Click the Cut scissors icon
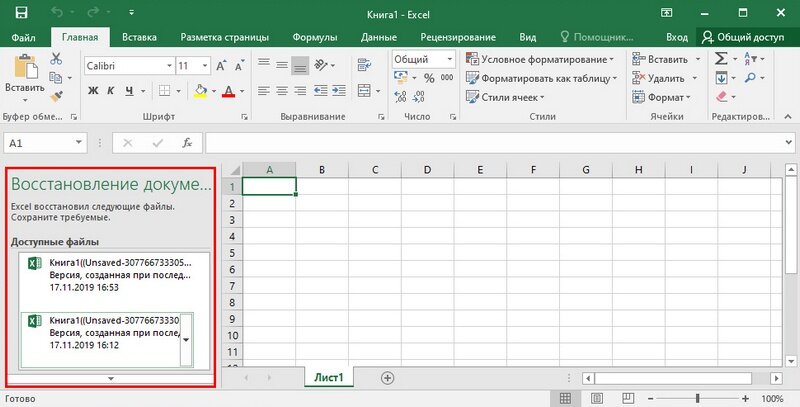 (x=56, y=59)
